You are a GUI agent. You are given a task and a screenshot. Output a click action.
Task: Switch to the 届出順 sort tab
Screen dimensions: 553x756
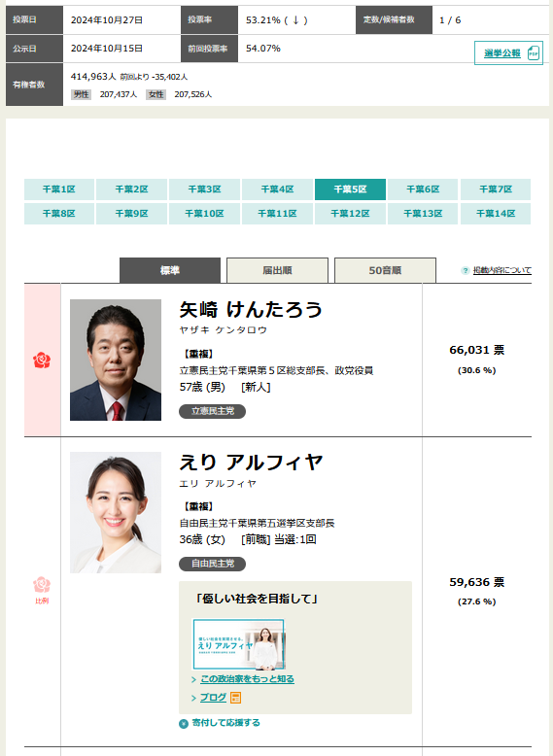tap(277, 270)
